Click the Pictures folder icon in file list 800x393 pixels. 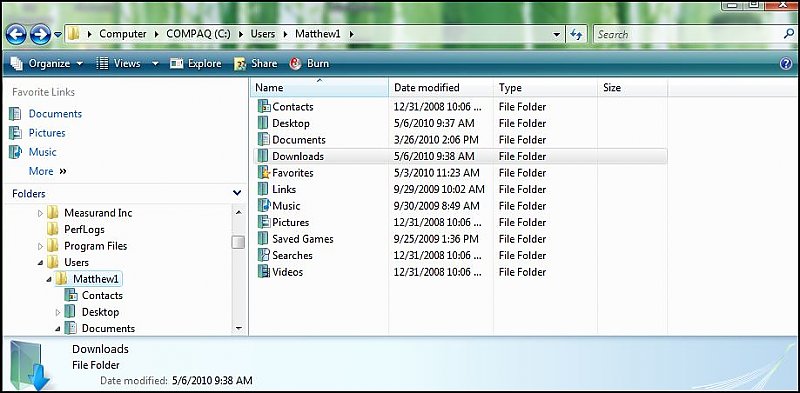[263, 222]
